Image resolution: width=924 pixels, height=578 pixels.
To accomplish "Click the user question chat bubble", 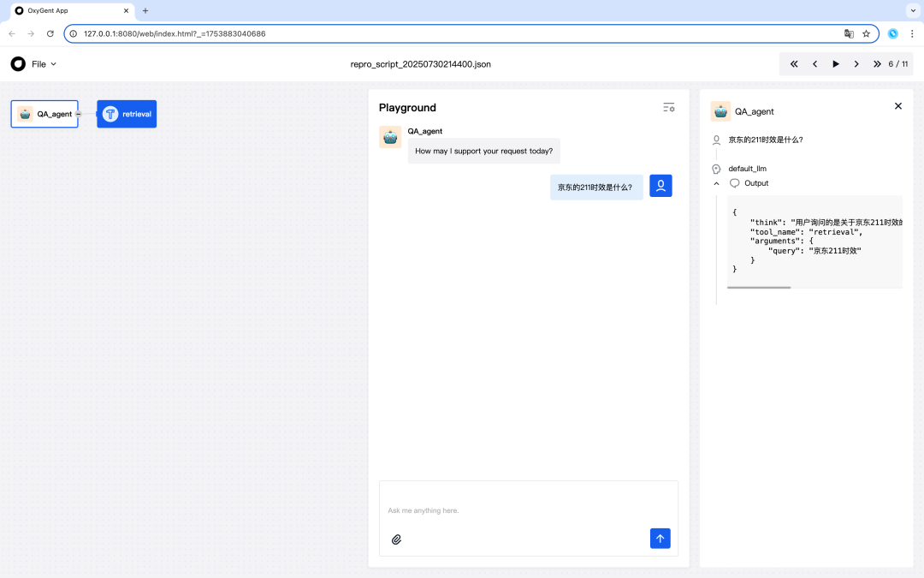I will (595, 187).
